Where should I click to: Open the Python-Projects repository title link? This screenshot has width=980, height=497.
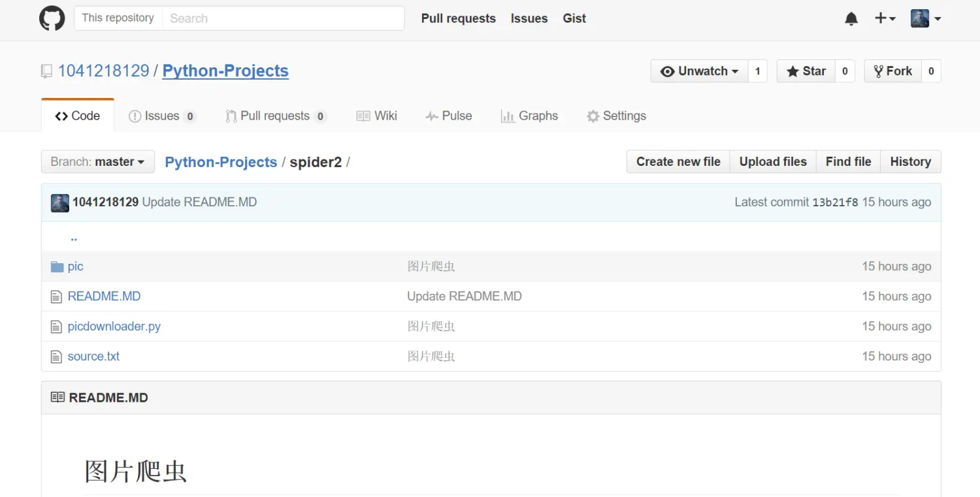point(225,71)
